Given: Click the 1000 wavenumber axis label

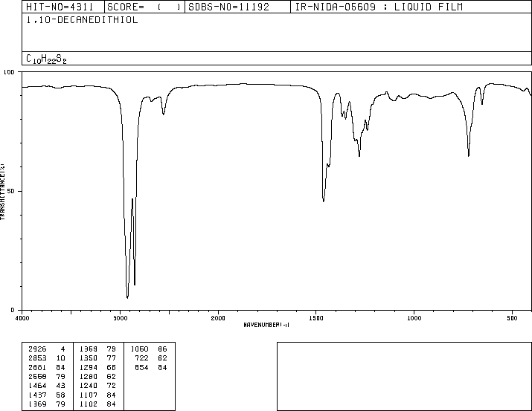Looking at the screenshot, I should 414,318.
